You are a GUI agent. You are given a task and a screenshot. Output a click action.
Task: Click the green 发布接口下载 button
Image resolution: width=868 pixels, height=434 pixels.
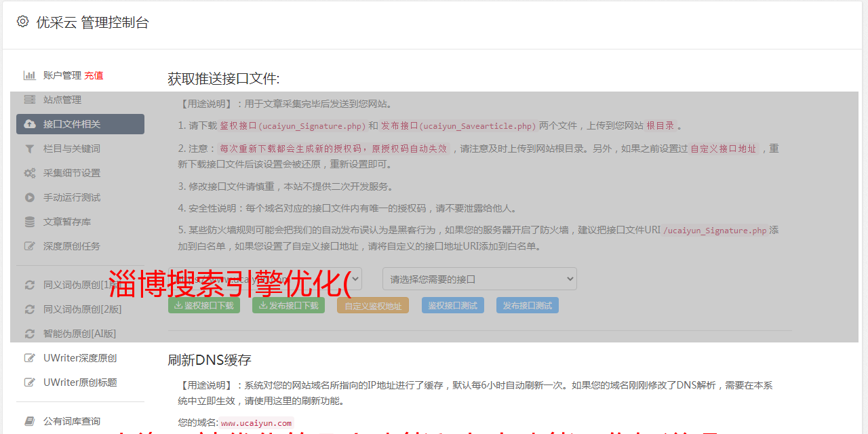(288, 305)
